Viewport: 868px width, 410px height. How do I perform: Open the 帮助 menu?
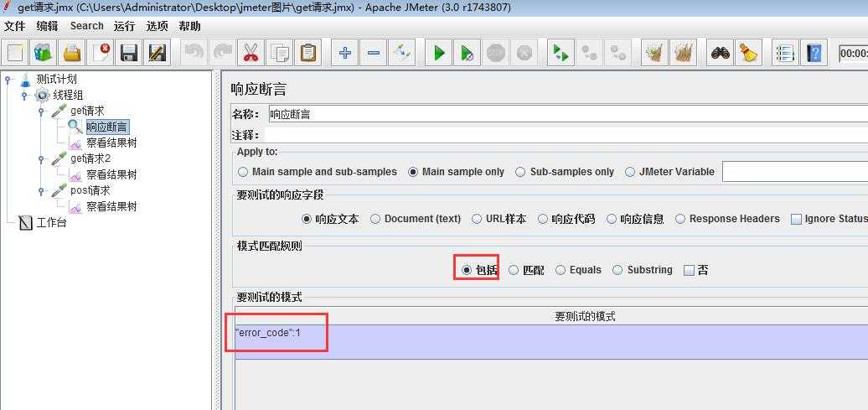[189, 26]
